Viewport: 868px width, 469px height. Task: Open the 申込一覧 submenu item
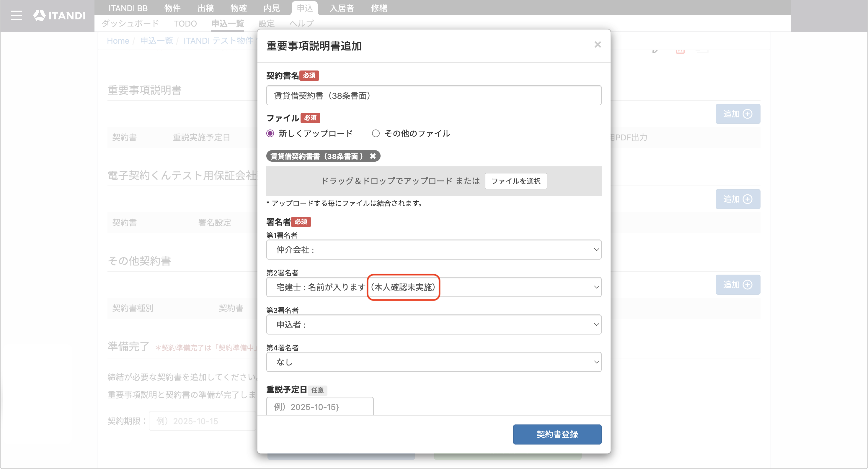(227, 24)
